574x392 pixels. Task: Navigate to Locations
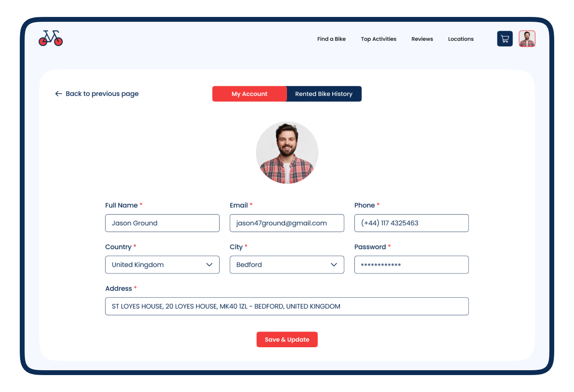click(461, 39)
